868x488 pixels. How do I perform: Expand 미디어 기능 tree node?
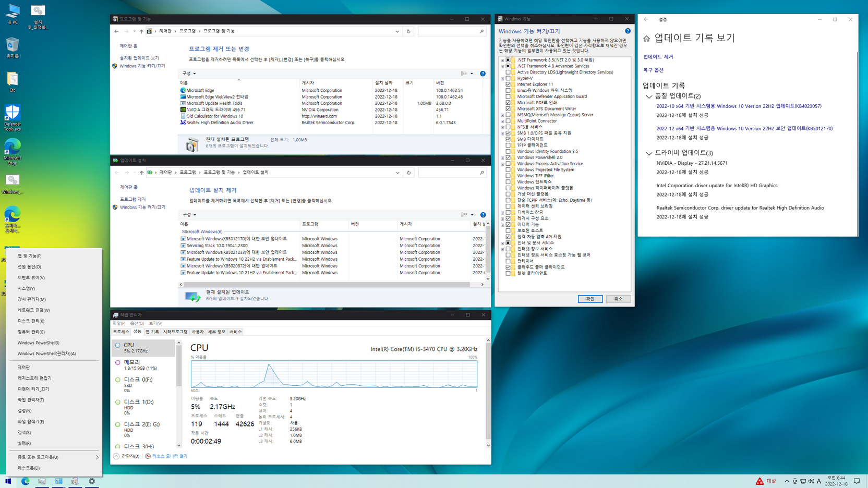pyautogui.click(x=502, y=225)
